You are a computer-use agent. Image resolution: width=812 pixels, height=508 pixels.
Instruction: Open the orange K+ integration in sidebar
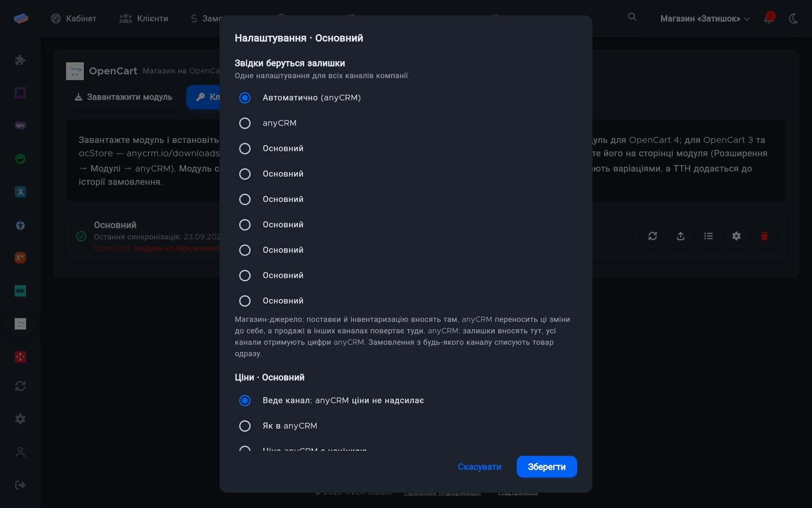coord(20,258)
